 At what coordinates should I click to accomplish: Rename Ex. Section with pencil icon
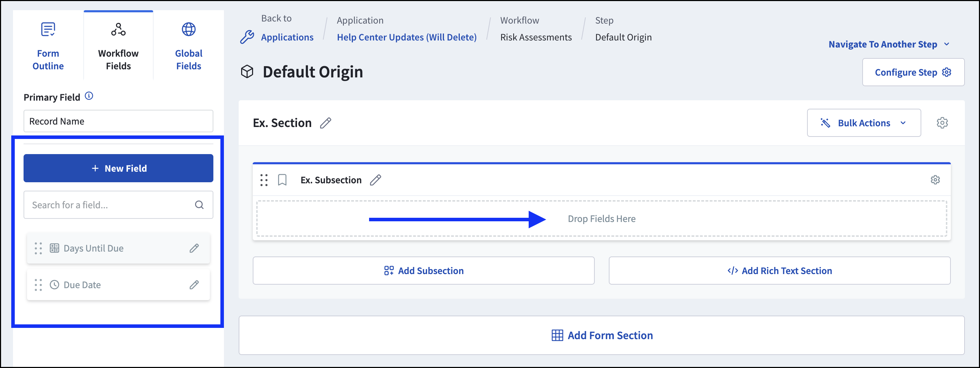pos(325,123)
